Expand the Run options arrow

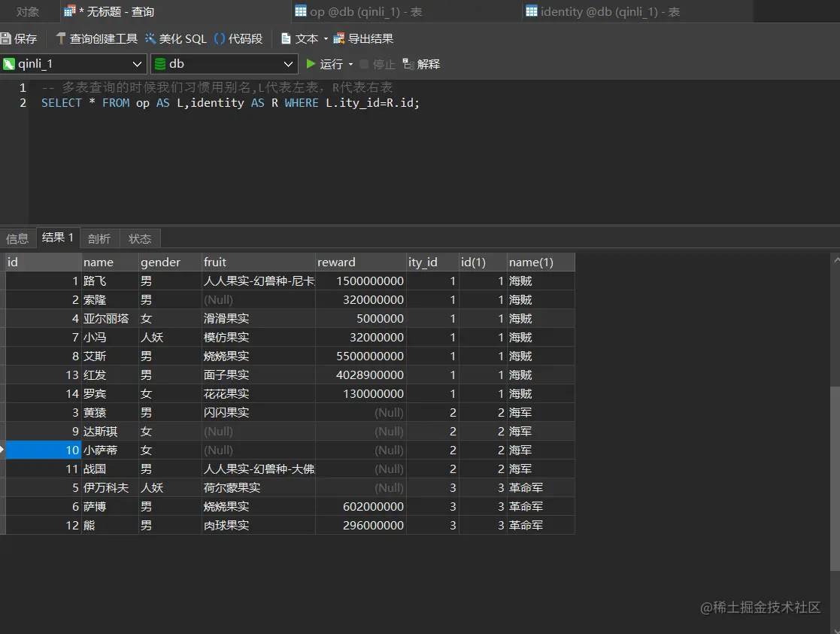pos(351,65)
